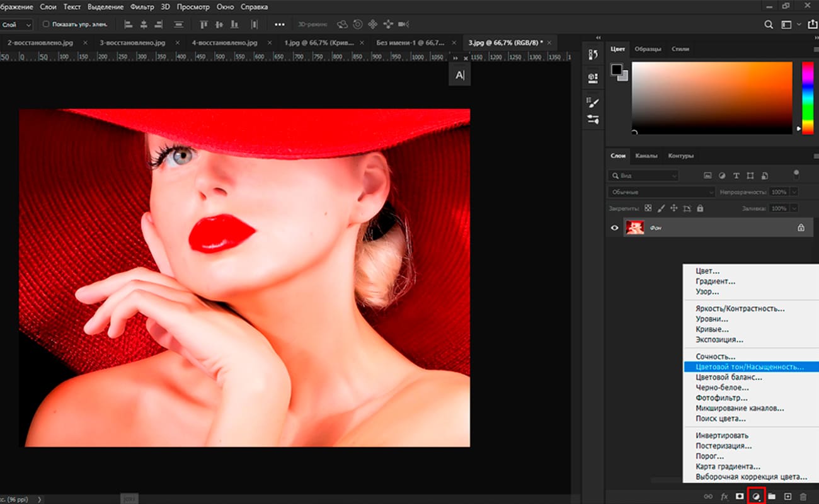Toggle lock transparent pixels
Viewport: 819px width, 504px height.
[x=648, y=208]
